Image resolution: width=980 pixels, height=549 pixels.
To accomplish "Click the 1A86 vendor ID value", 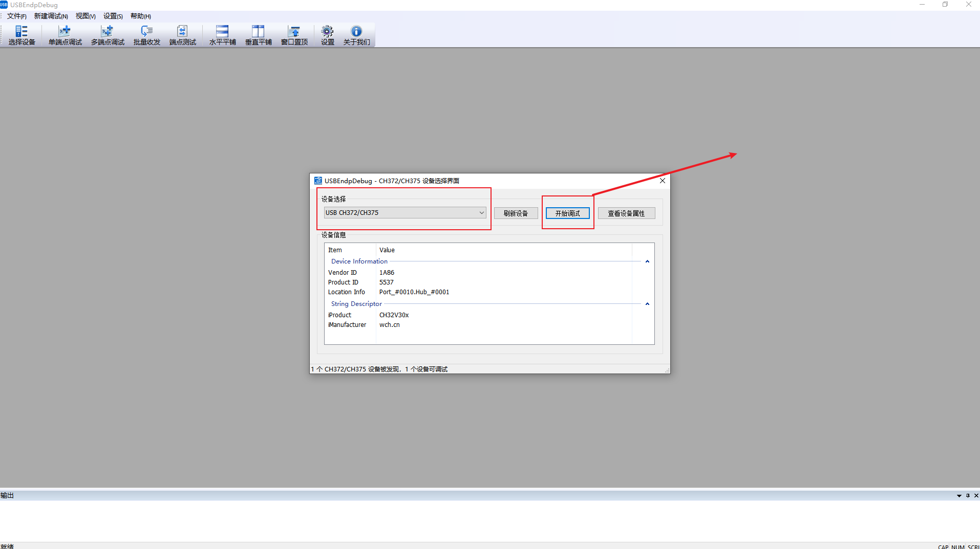I will (387, 273).
